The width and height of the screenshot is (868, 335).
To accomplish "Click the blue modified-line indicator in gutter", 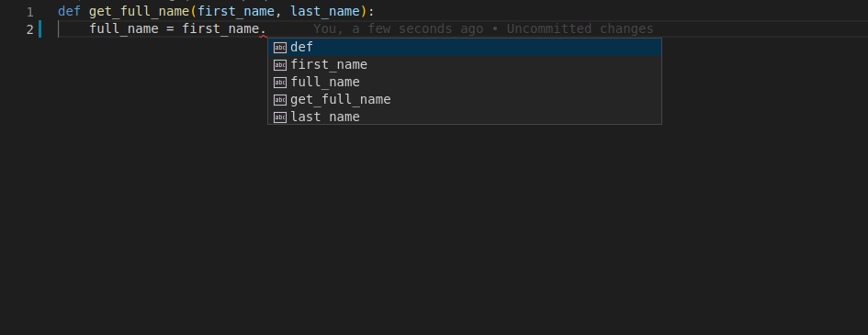I will point(39,28).
